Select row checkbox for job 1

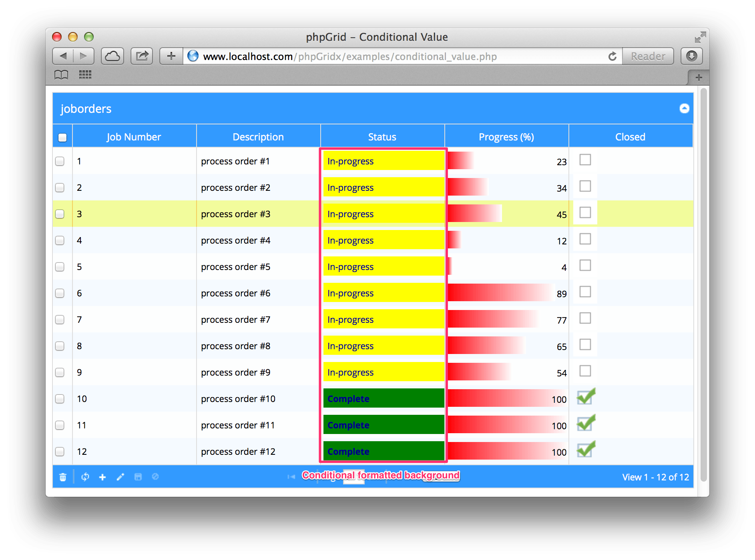[60, 161]
